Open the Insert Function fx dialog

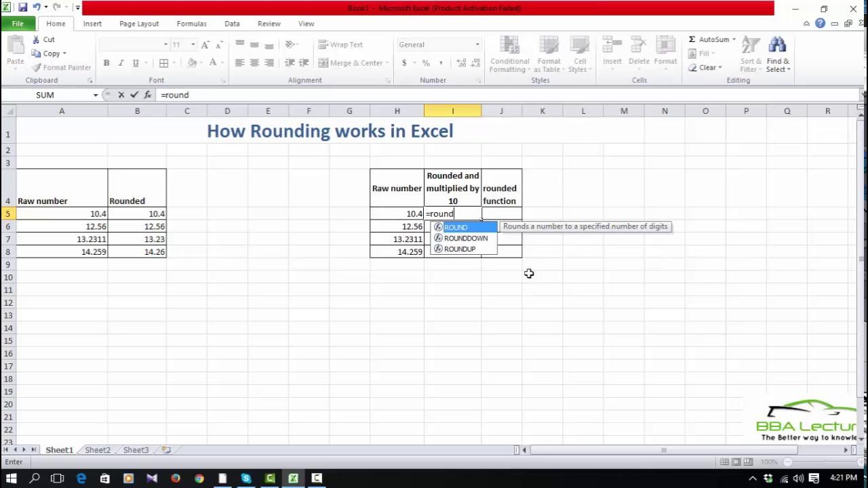coord(147,95)
